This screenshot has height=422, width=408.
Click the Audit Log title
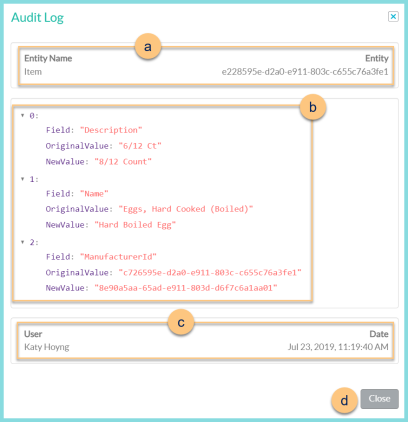click(x=37, y=17)
